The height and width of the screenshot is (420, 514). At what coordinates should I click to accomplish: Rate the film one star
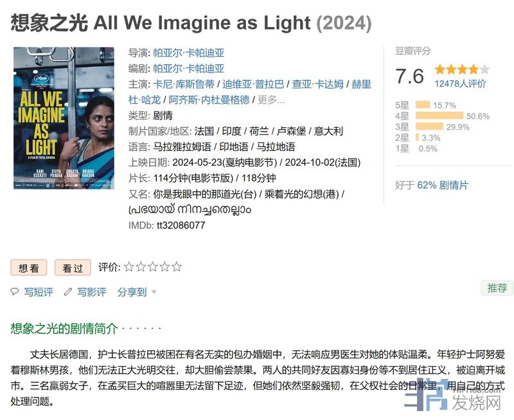coord(129,267)
